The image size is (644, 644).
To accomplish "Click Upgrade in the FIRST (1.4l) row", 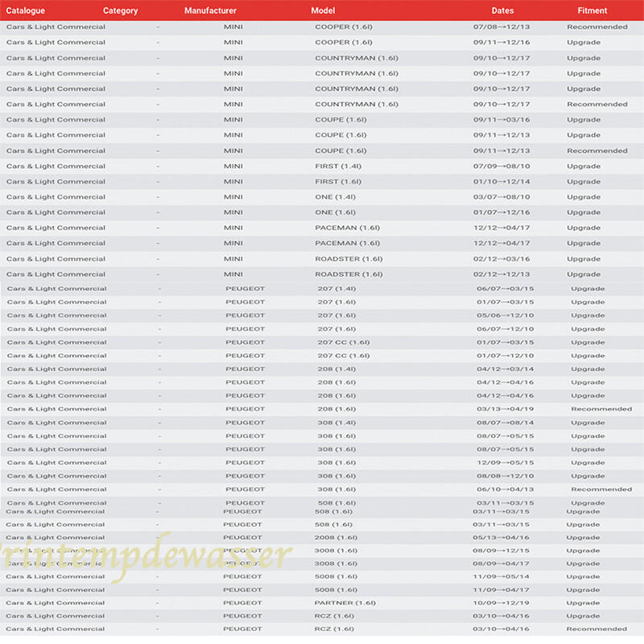I will point(584,167).
